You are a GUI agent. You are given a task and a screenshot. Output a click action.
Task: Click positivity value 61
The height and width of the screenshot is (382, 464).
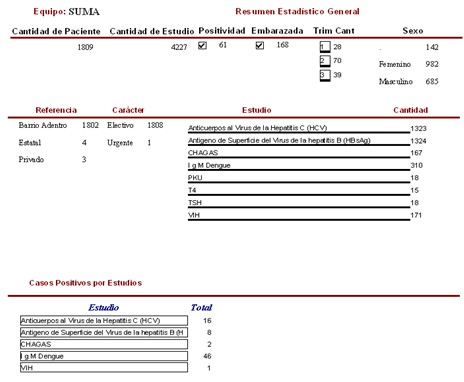(x=223, y=45)
